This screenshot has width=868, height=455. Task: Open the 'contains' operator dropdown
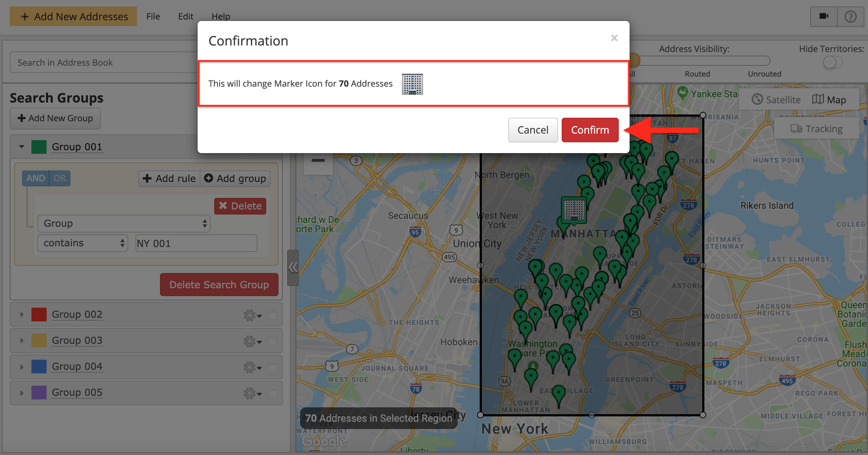pos(83,243)
